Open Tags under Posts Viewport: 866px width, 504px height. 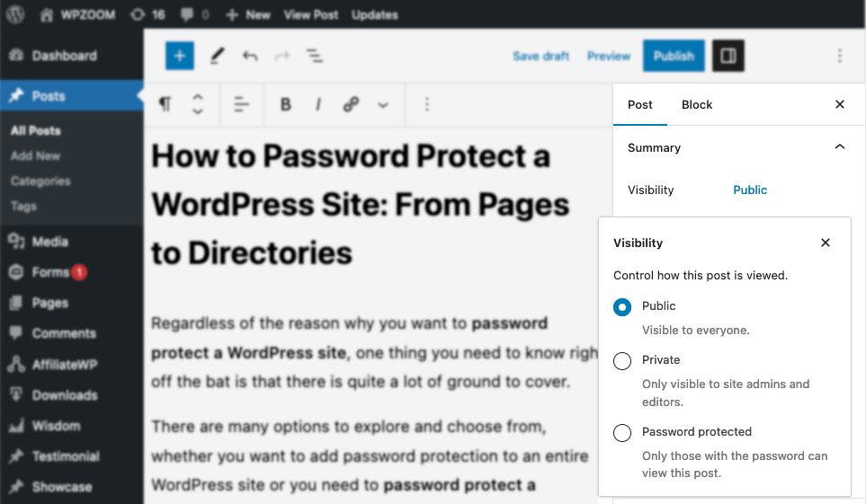click(23, 206)
